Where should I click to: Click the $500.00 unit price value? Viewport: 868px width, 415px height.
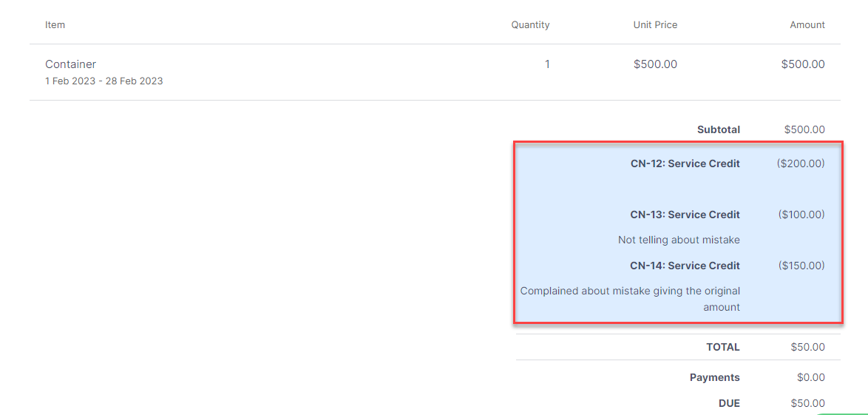[x=655, y=64]
